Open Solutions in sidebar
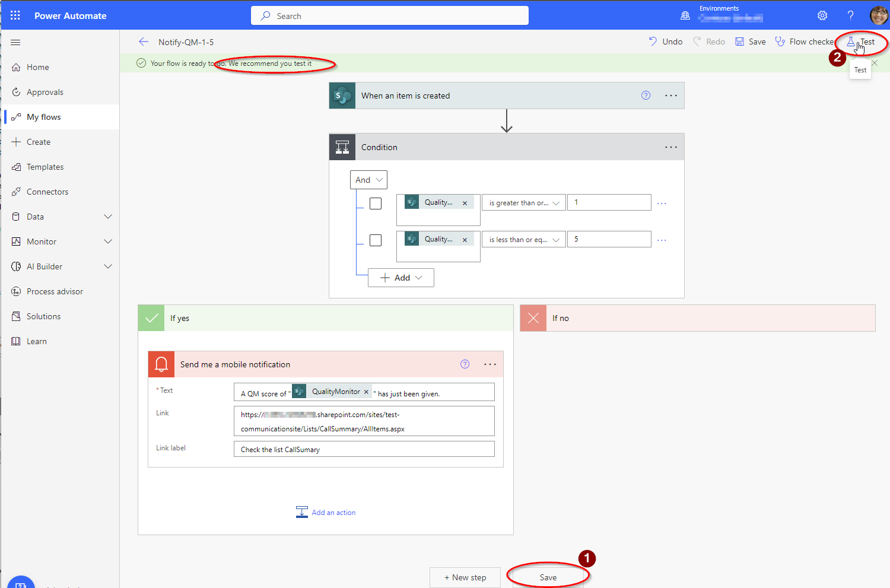Viewport: 890px width, 588px height. pos(60,316)
